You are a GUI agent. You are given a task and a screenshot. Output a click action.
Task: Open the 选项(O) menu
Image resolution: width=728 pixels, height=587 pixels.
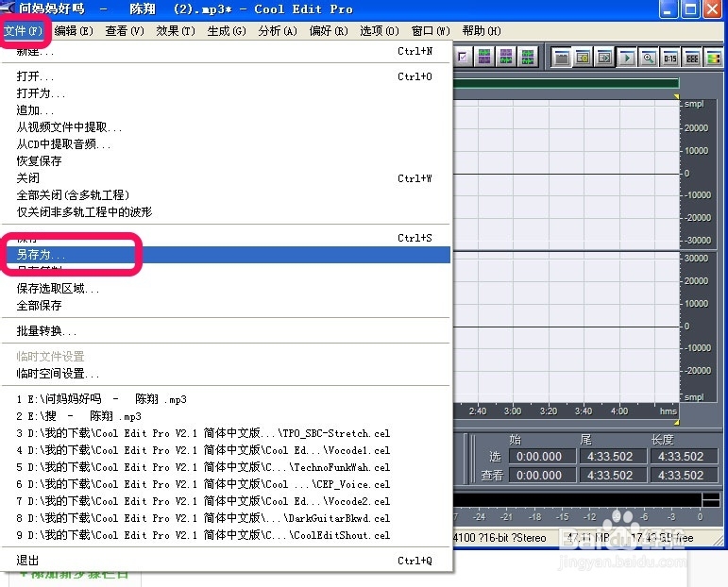point(380,31)
